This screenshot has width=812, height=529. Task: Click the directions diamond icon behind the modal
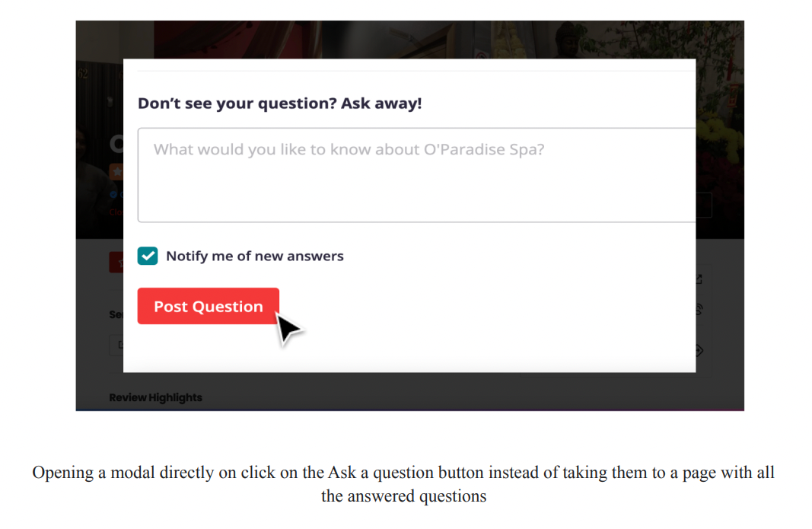click(699, 351)
